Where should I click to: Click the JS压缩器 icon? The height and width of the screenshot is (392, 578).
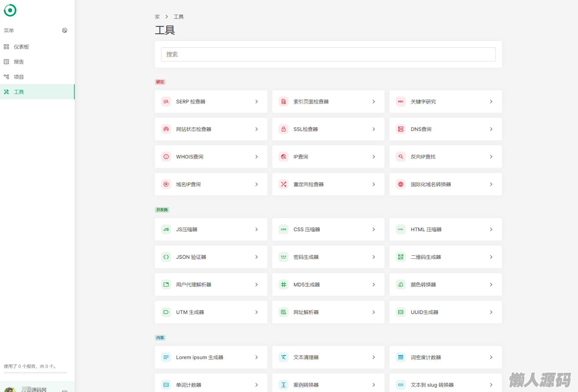[166, 229]
